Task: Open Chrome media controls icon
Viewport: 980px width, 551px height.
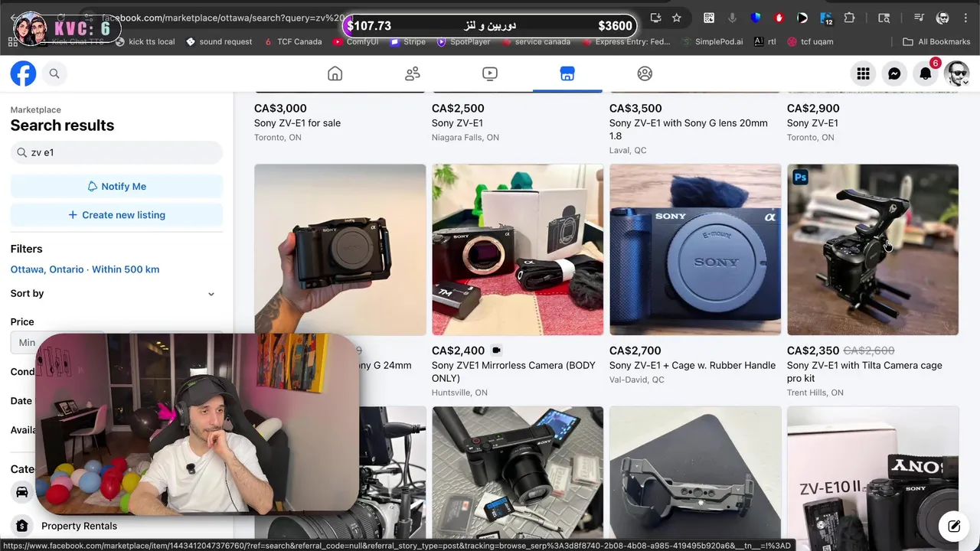Action: click(x=920, y=18)
